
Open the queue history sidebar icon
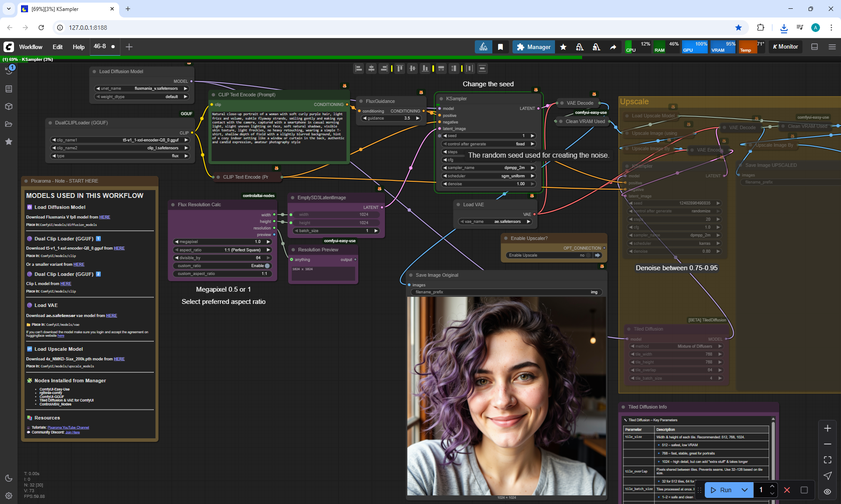[x=9, y=71]
